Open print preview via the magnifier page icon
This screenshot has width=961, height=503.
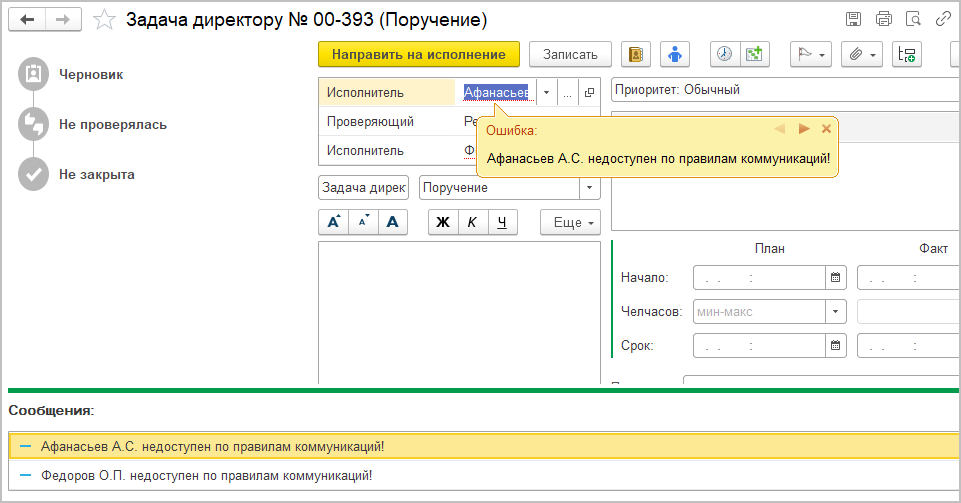(912, 19)
